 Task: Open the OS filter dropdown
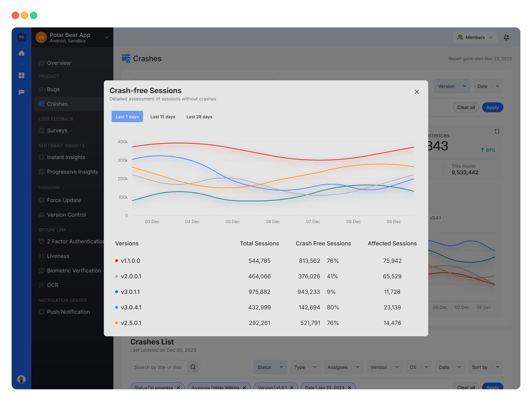pyautogui.click(x=418, y=367)
